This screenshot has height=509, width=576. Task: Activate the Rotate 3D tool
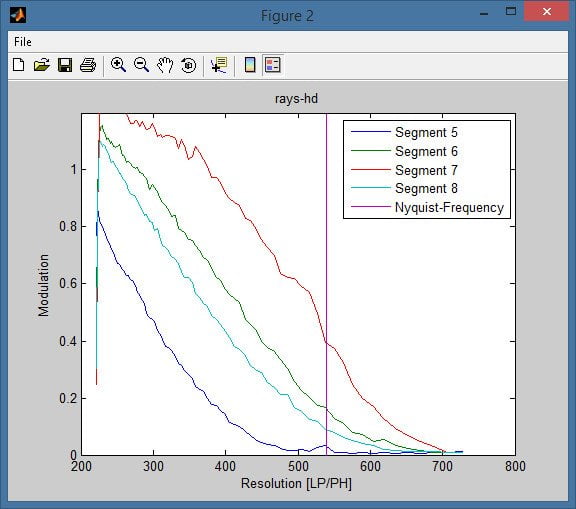point(188,65)
